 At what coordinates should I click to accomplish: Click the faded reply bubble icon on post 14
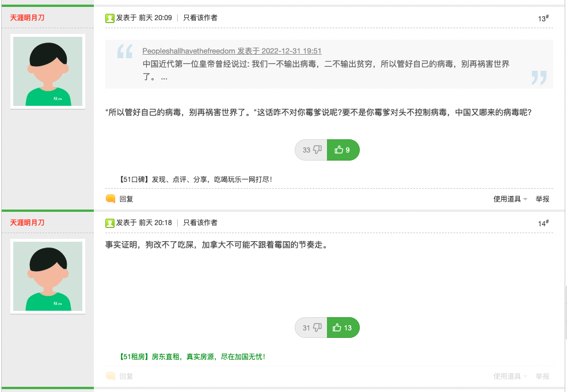[x=111, y=376]
